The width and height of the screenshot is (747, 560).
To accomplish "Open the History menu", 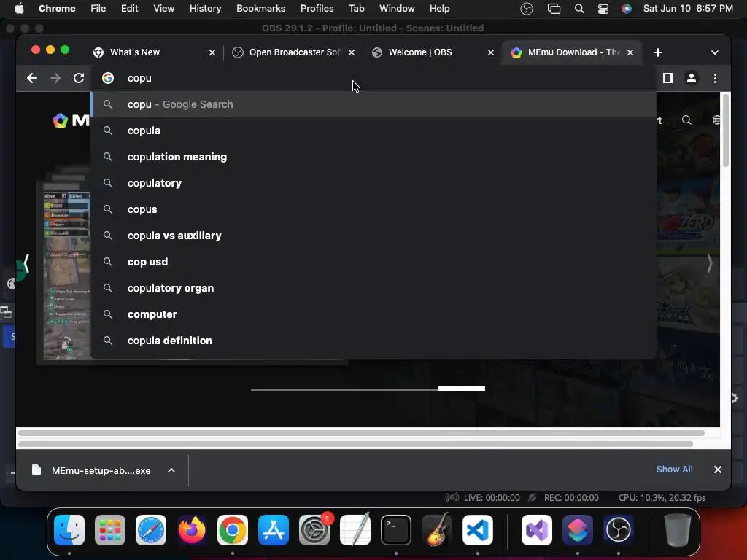I will (x=205, y=8).
